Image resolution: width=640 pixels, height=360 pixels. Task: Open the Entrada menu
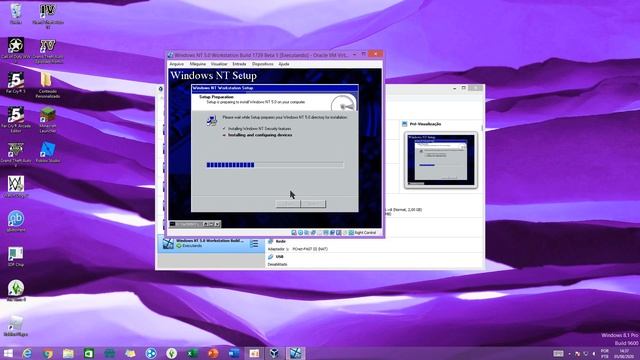pyautogui.click(x=240, y=64)
